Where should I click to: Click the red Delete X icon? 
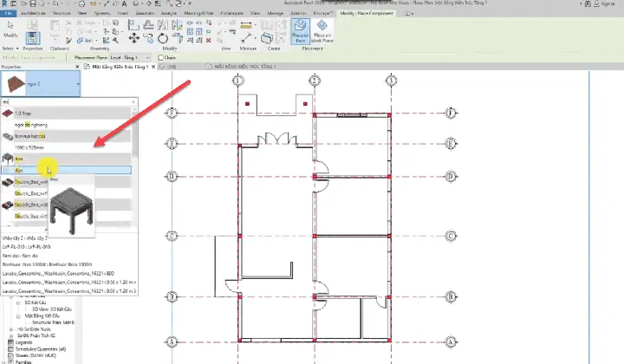click(x=209, y=40)
